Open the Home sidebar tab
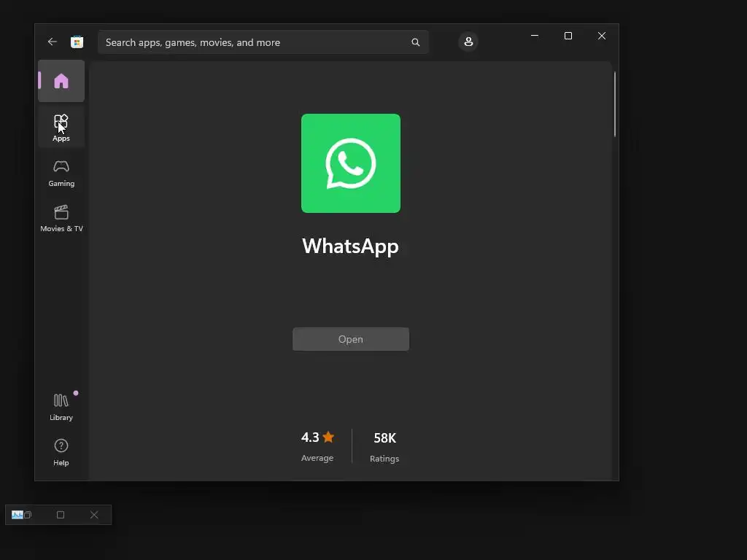The image size is (747, 560). point(61,81)
